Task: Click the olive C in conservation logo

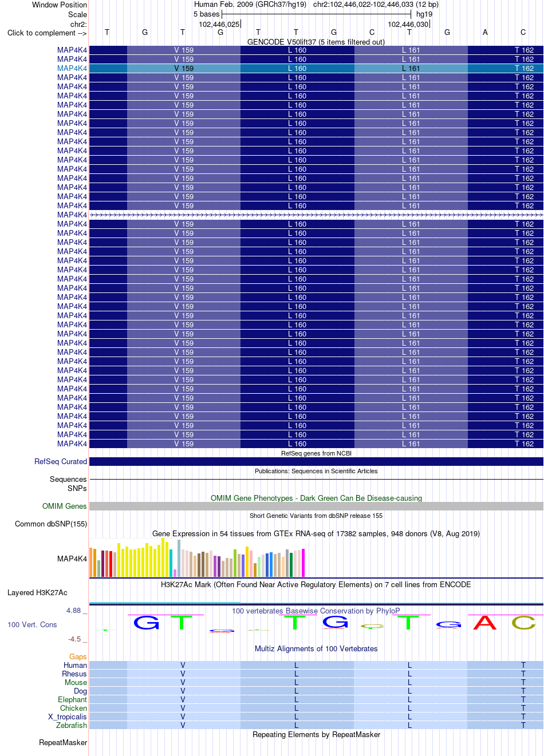Action: tap(523, 623)
